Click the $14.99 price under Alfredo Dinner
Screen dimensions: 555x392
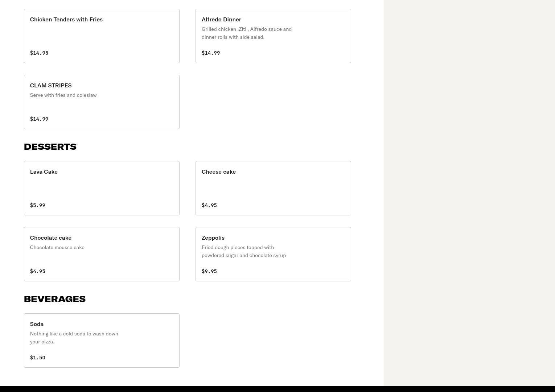(211, 53)
